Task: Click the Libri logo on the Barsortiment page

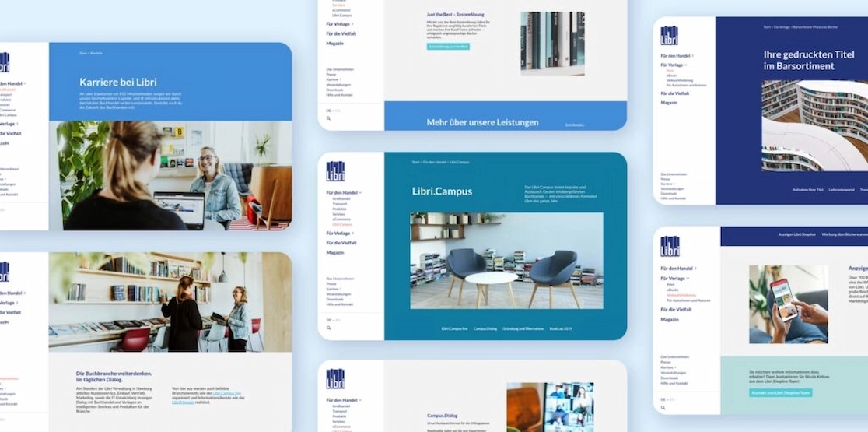Action: [x=669, y=36]
